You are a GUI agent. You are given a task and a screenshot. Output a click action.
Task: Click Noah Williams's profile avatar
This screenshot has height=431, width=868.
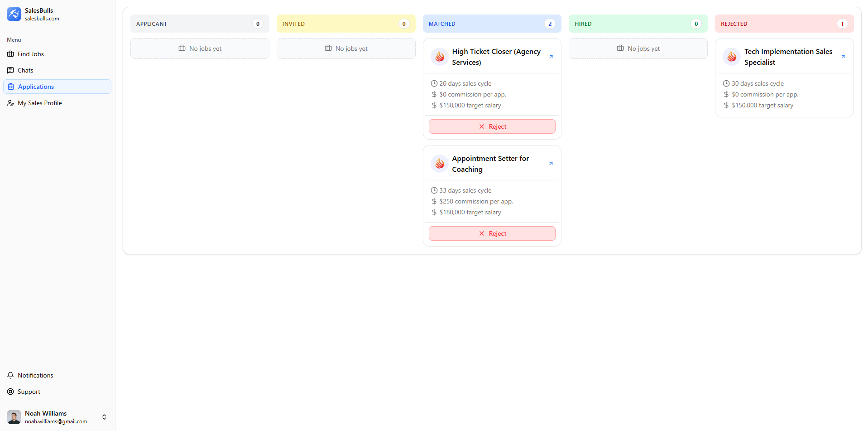[x=14, y=417]
